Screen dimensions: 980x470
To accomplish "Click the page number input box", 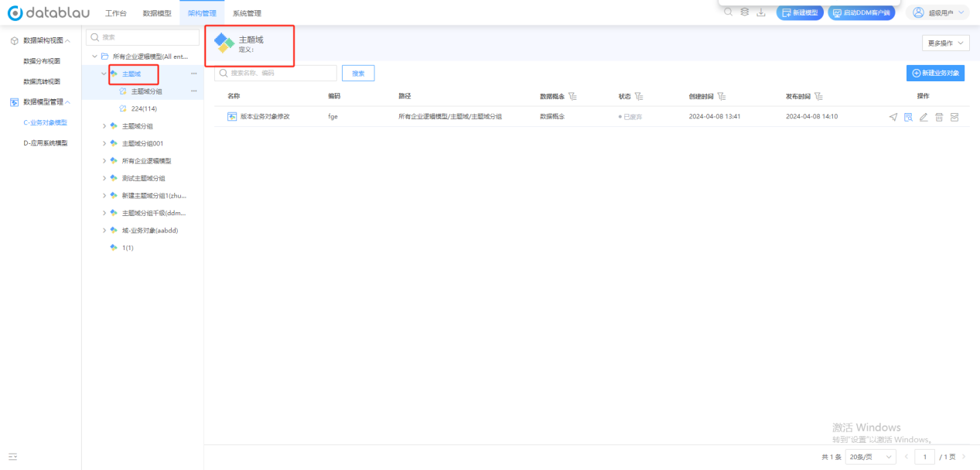I will 924,457.
